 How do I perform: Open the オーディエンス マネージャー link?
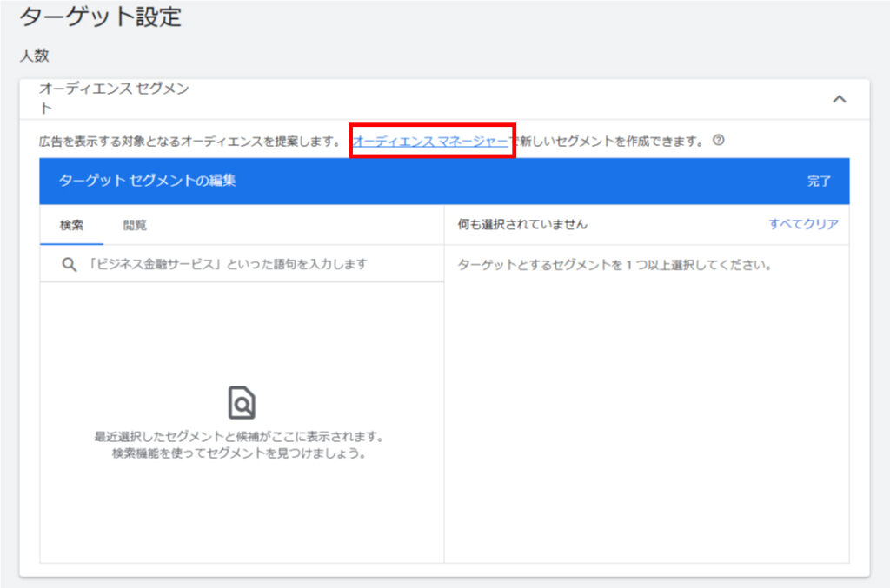tap(430, 141)
